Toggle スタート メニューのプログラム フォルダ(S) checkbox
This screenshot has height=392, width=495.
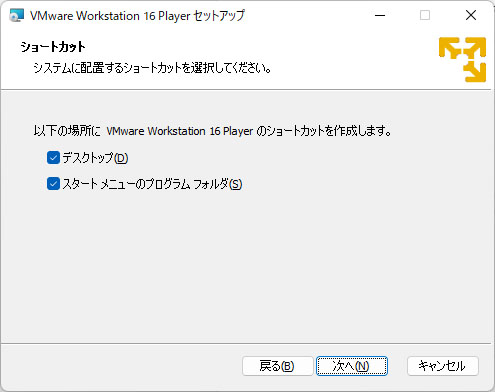point(53,184)
